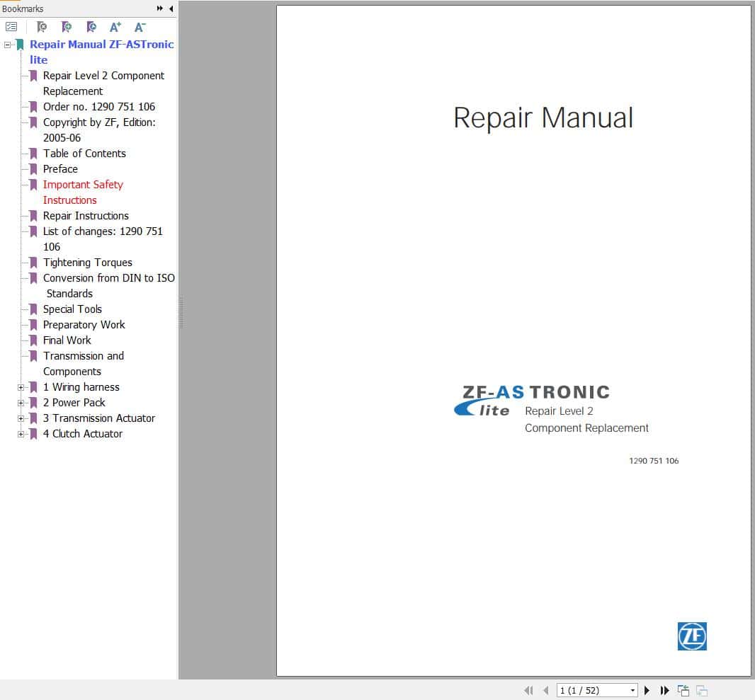Viewport: 755px width, 700px height.
Task: Click the teal root bookmark flag icon
Action: (x=20, y=45)
